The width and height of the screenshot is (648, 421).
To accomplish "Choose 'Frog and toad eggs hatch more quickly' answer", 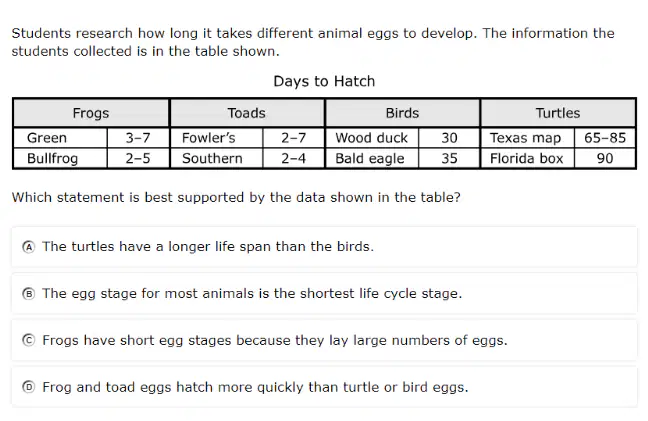I will pos(324,387).
